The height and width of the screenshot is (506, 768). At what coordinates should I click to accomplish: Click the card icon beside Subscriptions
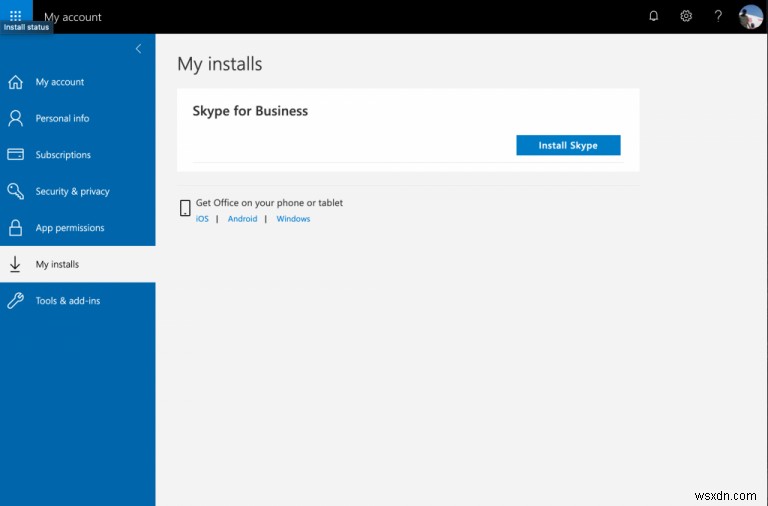15,154
